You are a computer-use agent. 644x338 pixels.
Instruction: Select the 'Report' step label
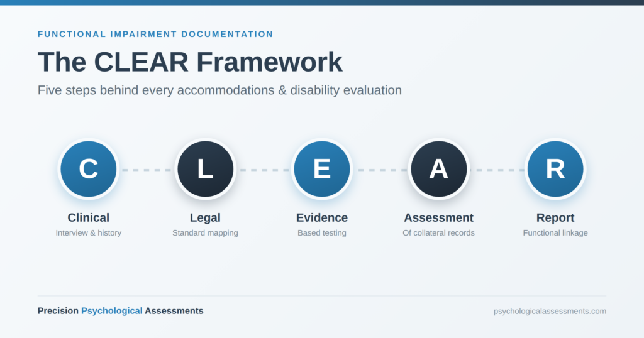coord(555,218)
